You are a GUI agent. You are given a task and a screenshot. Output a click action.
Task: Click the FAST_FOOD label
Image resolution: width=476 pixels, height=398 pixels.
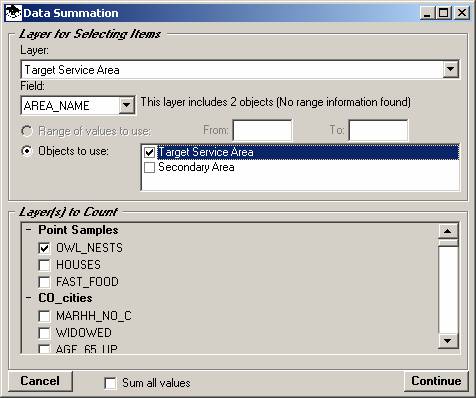click(x=87, y=282)
